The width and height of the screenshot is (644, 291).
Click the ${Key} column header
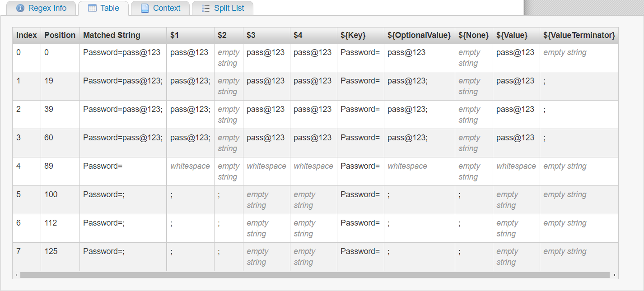353,35
